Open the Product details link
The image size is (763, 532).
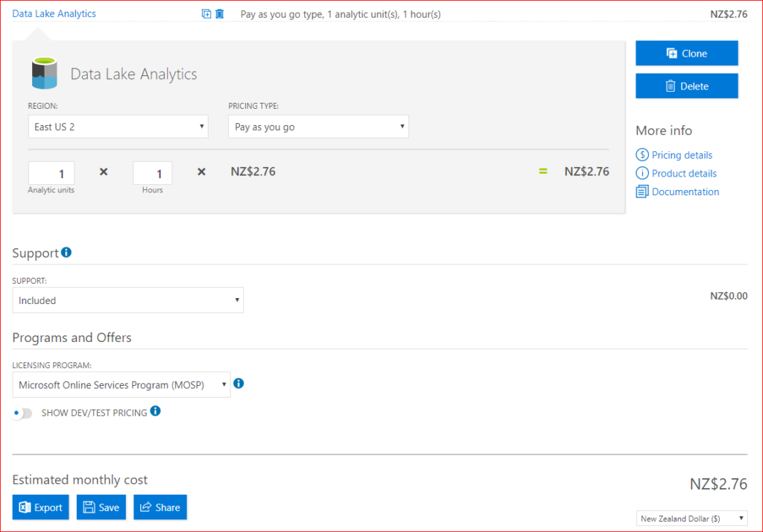[684, 174]
